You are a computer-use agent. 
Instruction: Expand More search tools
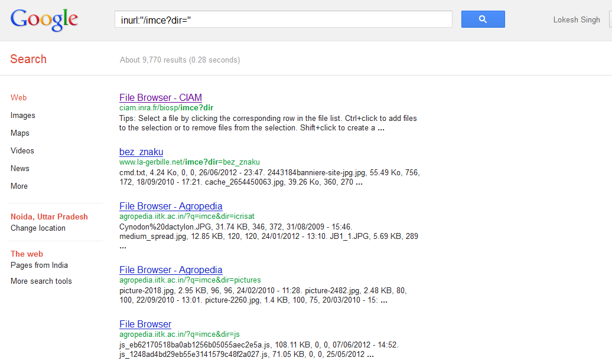[41, 281]
